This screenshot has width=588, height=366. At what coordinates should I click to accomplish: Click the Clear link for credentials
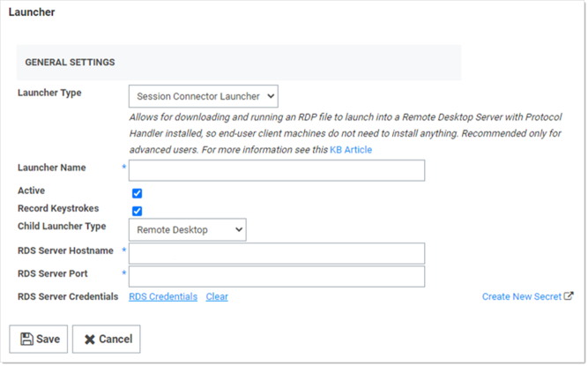tap(217, 296)
